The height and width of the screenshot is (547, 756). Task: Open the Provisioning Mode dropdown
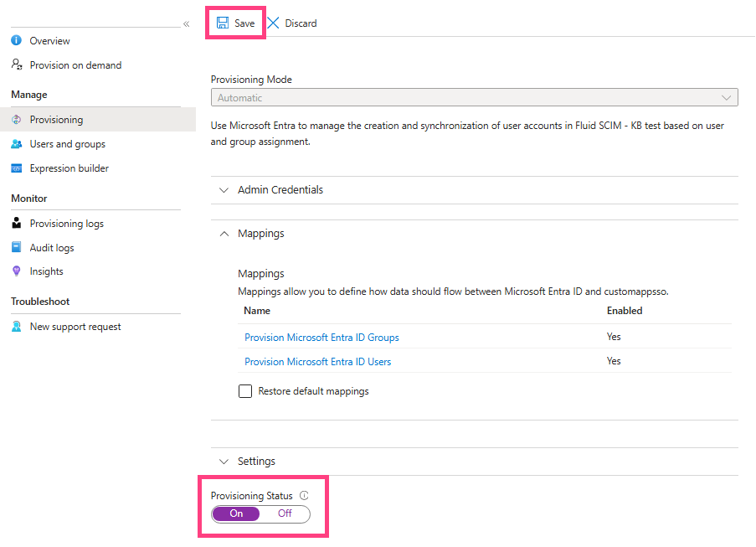pos(475,97)
